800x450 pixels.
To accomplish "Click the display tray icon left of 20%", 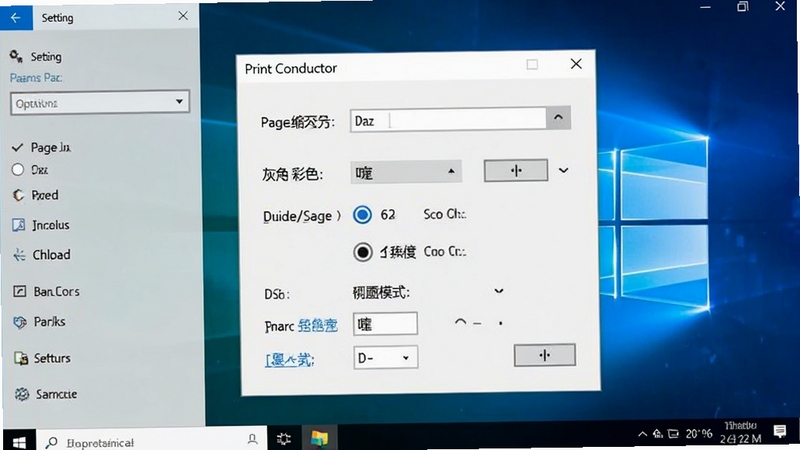I will pos(673,434).
